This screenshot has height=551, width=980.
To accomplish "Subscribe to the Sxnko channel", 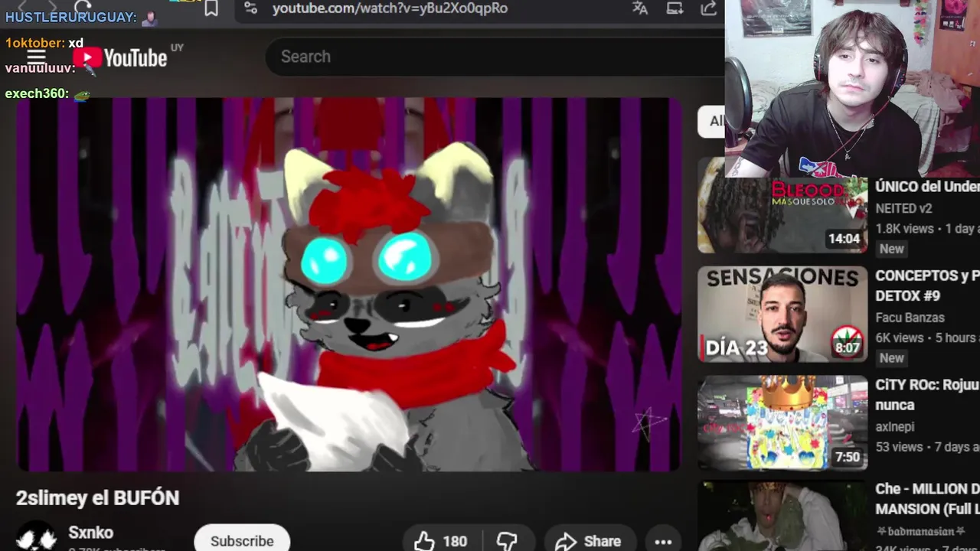I will pos(242,540).
